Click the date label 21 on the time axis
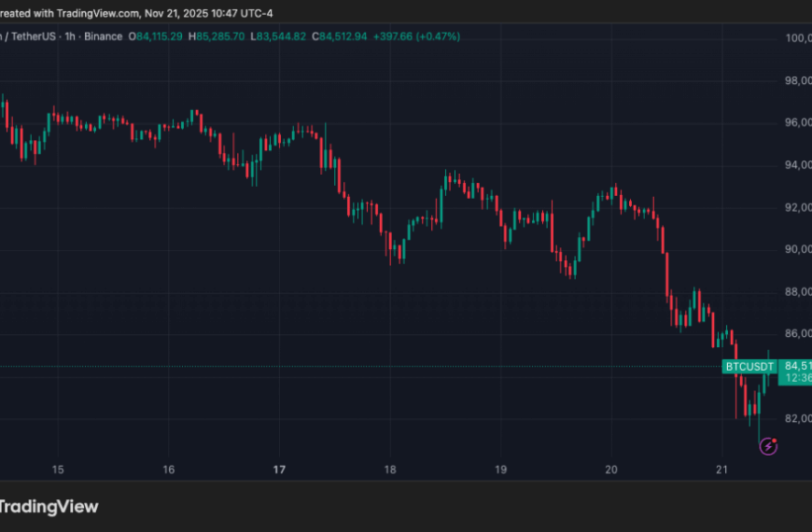This screenshot has height=532, width=812. pos(721,469)
